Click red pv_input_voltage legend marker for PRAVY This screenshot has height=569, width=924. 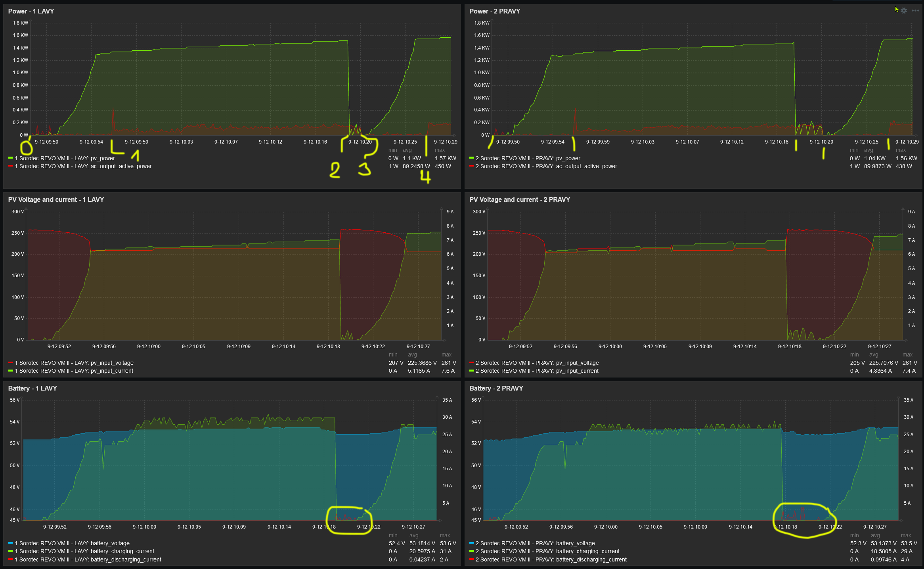pyautogui.click(x=472, y=363)
